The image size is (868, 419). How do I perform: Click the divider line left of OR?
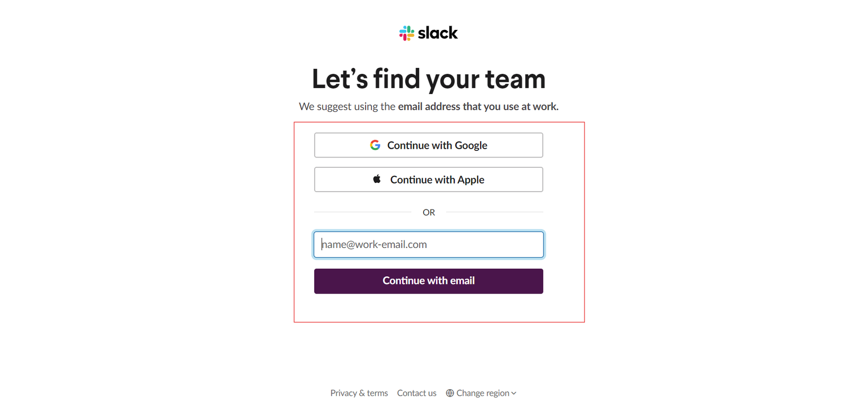(x=362, y=212)
